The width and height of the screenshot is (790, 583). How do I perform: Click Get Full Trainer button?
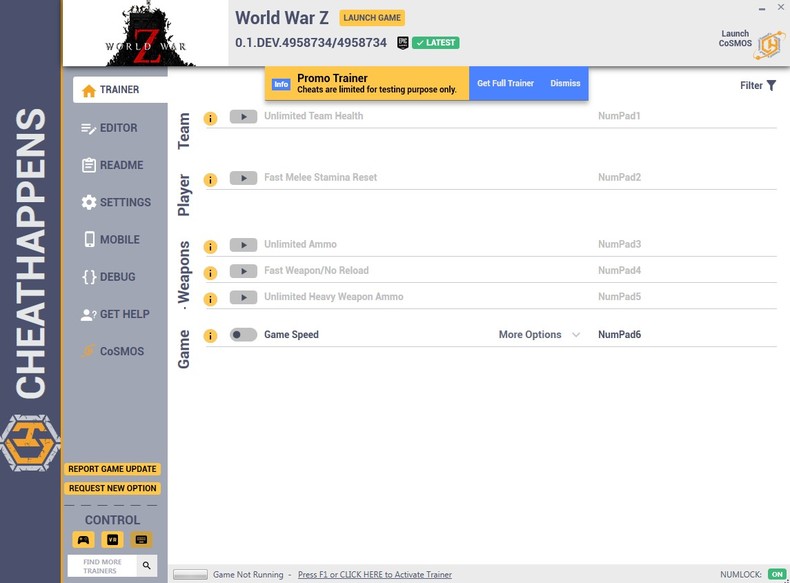point(505,83)
